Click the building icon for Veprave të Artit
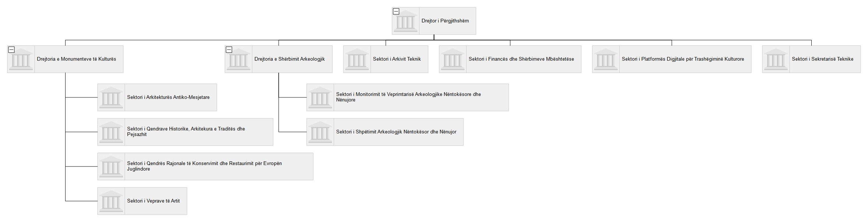 tap(111, 201)
